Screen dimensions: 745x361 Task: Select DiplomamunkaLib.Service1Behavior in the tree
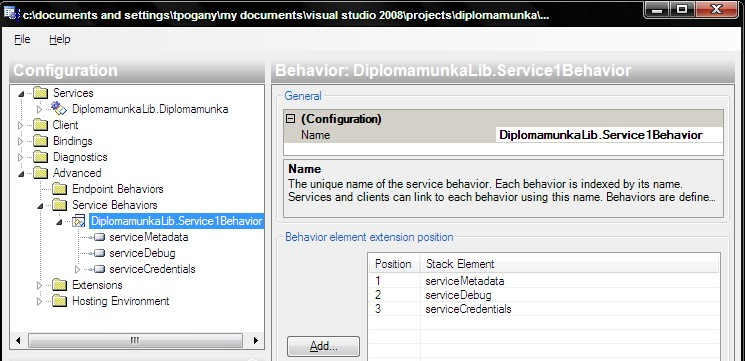tap(176, 221)
